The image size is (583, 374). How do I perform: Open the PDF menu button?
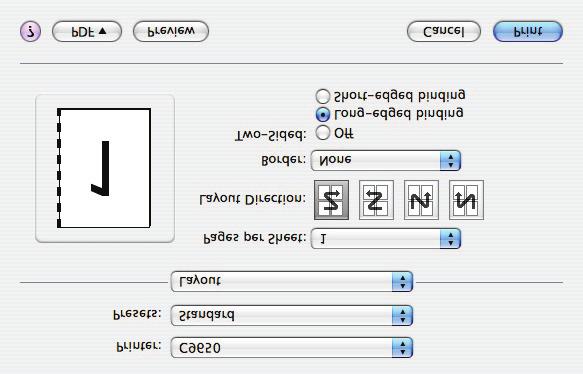click(87, 32)
